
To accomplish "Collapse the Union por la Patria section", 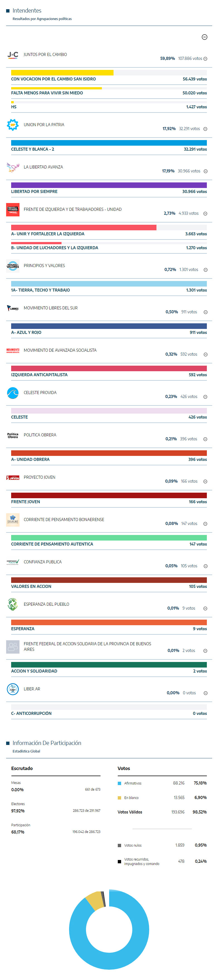I will click(205, 129).
